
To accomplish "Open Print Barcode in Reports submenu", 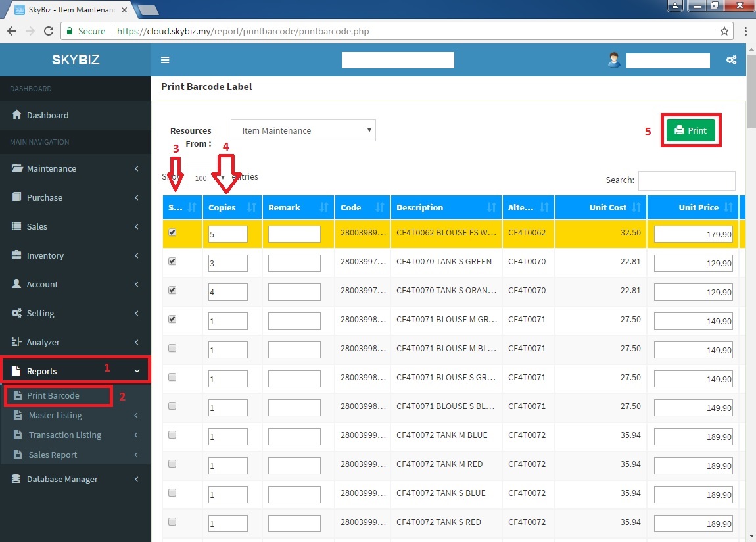I will pyautogui.click(x=53, y=396).
